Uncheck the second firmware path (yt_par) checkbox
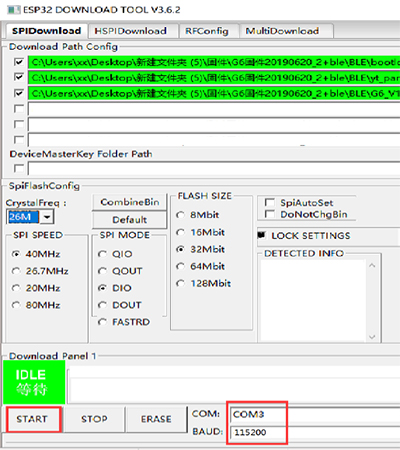Image resolution: width=400 pixels, height=450 pixels. click(19, 77)
